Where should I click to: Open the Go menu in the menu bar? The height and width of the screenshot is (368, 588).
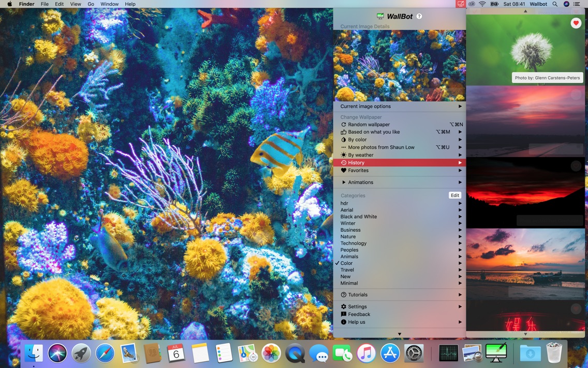tap(91, 4)
